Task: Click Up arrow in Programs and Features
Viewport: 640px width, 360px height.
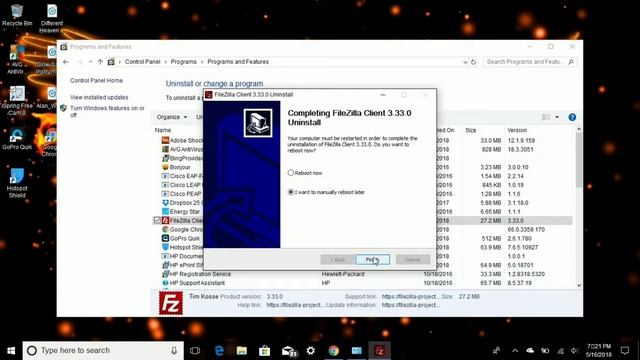Action: [100, 62]
